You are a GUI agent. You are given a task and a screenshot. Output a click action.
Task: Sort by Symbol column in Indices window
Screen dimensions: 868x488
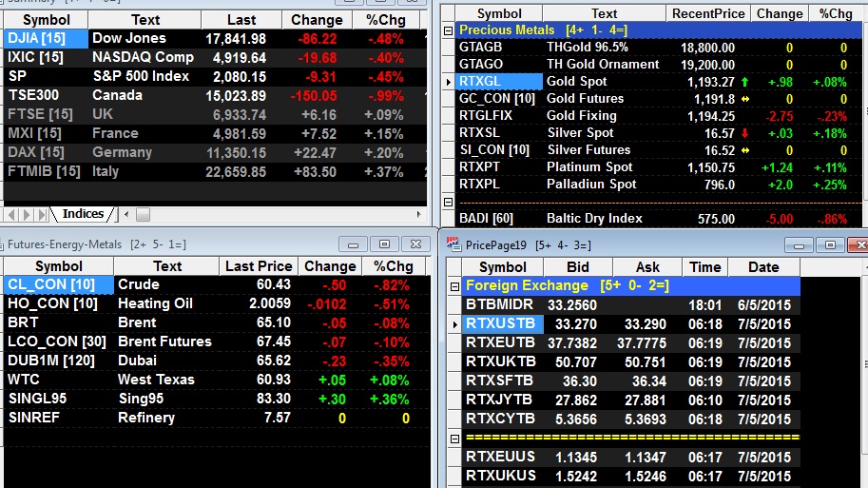point(46,20)
